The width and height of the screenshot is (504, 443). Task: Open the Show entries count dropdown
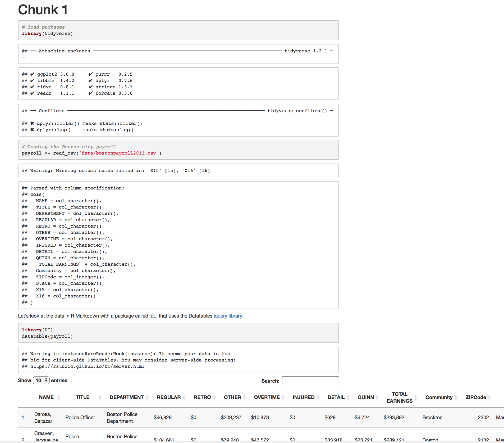pyautogui.click(x=41, y=380)
